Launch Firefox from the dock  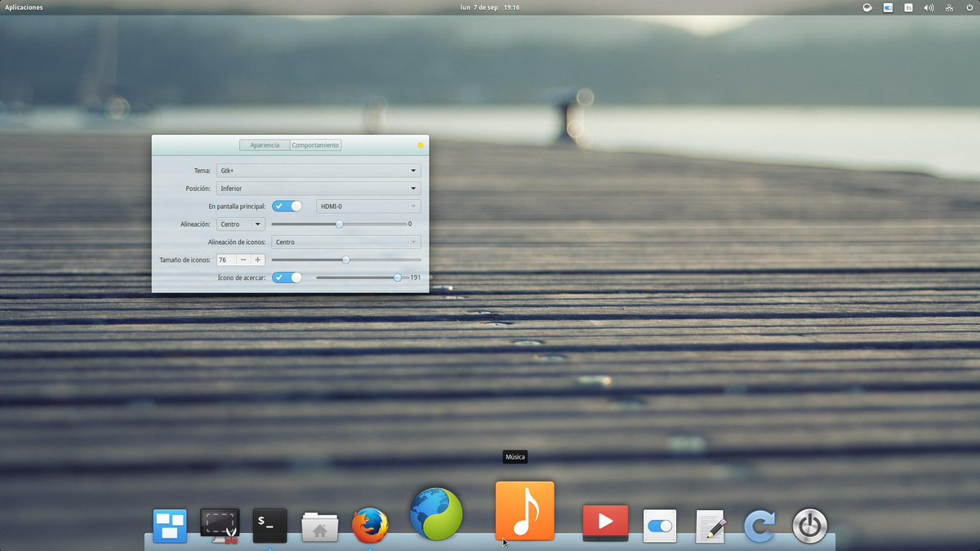pos(370,526)
